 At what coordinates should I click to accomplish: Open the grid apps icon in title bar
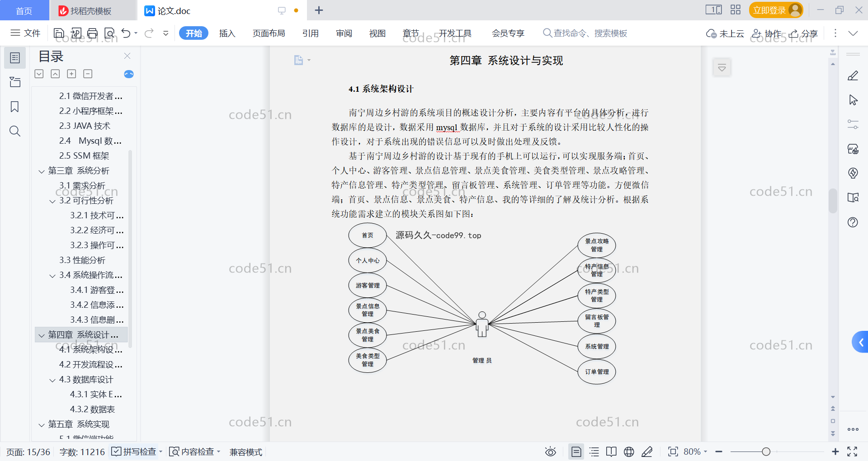[x=736, y=10]
